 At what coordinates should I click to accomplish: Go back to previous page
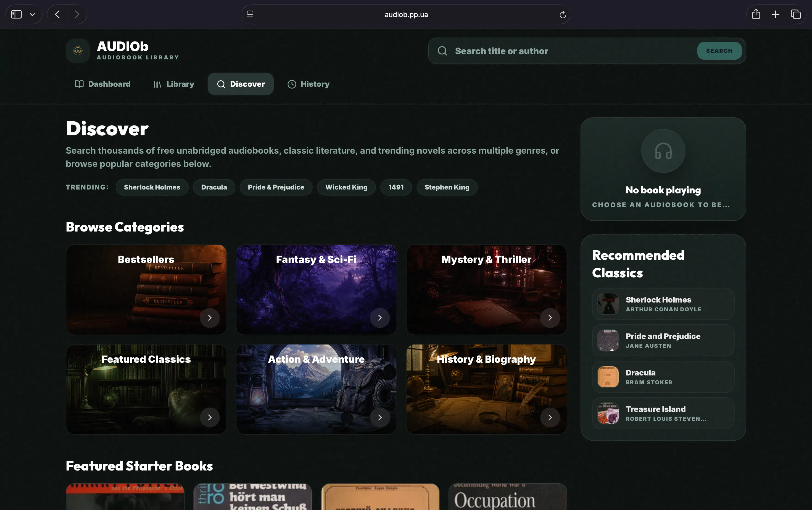click(x=57, y=14)
